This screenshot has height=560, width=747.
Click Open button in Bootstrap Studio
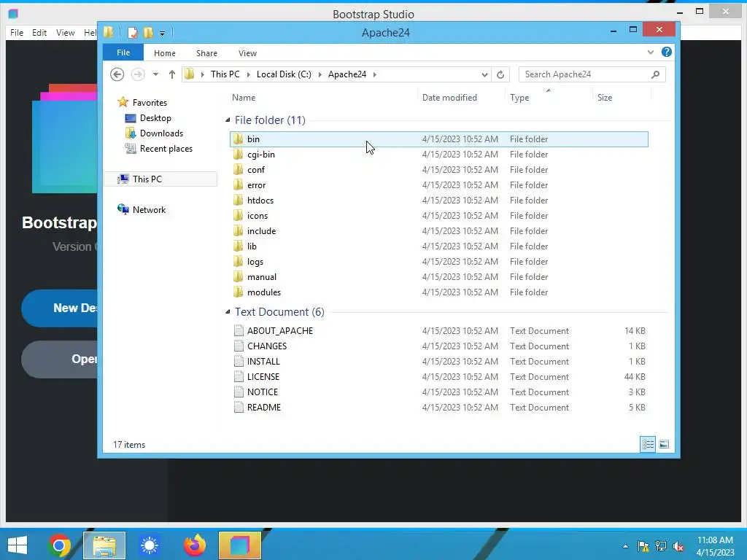(x=60, y=359)
